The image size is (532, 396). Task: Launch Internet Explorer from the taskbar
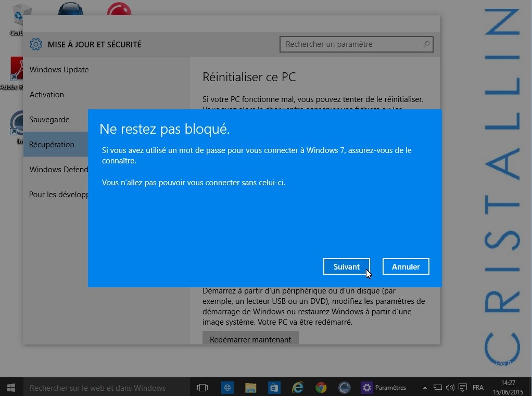298,388
